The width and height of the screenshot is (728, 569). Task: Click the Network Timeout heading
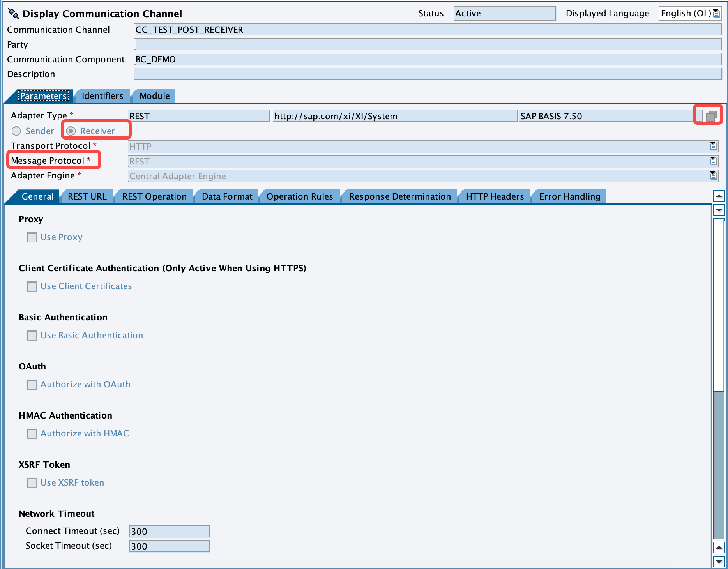click(x=57, y=514)
